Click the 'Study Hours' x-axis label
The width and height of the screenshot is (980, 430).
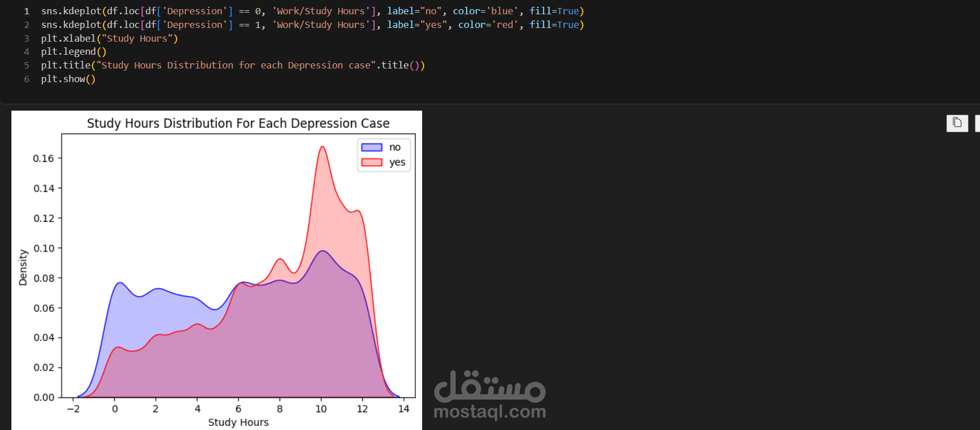238,422
